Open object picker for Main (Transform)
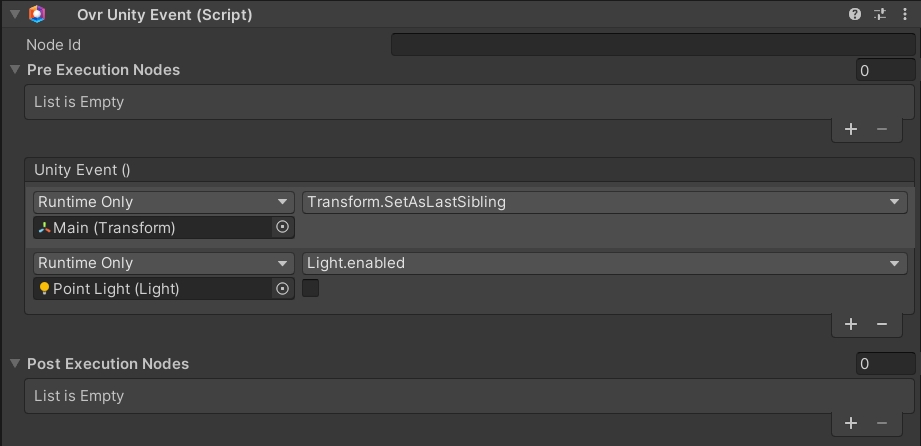The image size is (921, 446). click(x=282, y=228)
